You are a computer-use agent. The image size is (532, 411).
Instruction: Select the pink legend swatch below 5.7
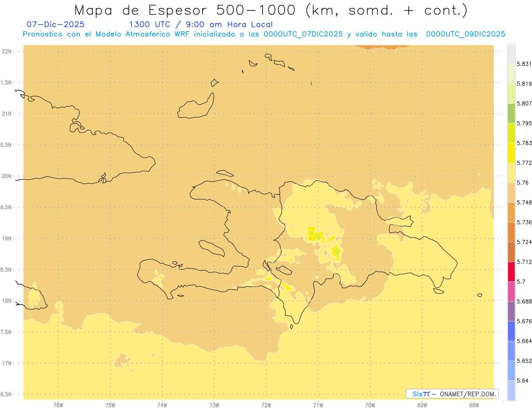pyautogui.click(x=511, y=291)
